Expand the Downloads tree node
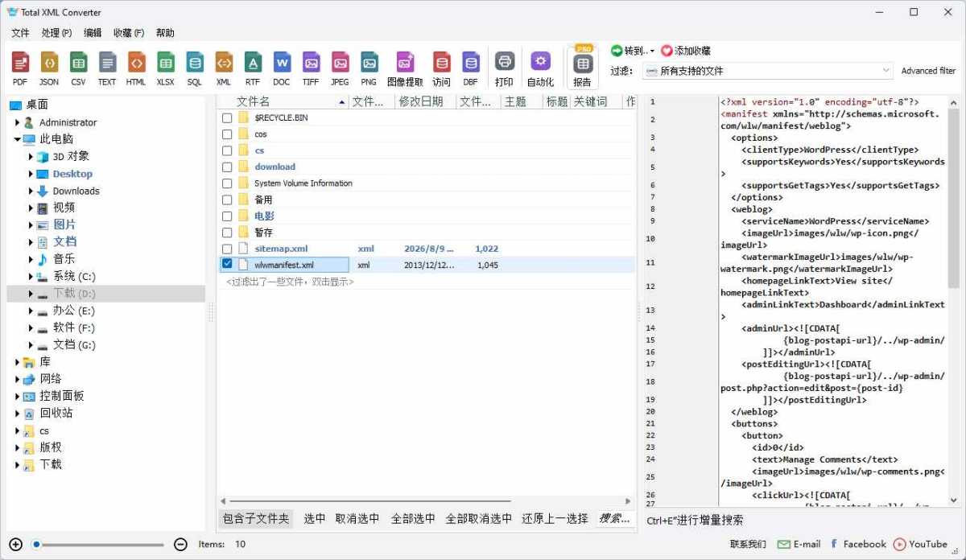The image size is (966, 560). [x=31, y=191]
